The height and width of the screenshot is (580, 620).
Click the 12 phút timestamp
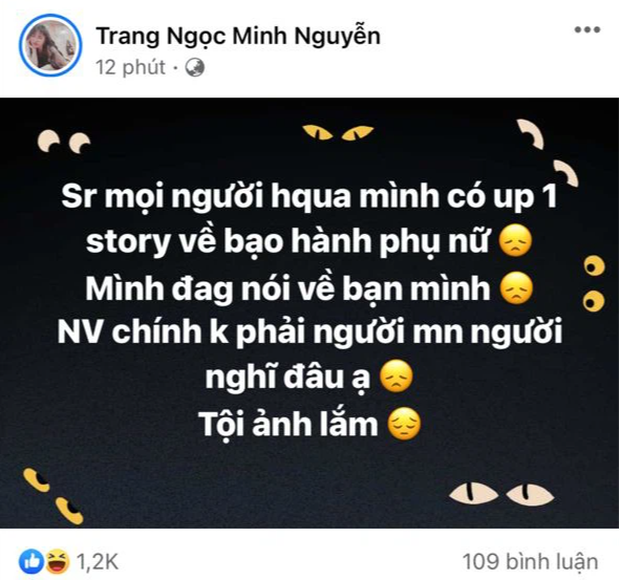point(130,67)
